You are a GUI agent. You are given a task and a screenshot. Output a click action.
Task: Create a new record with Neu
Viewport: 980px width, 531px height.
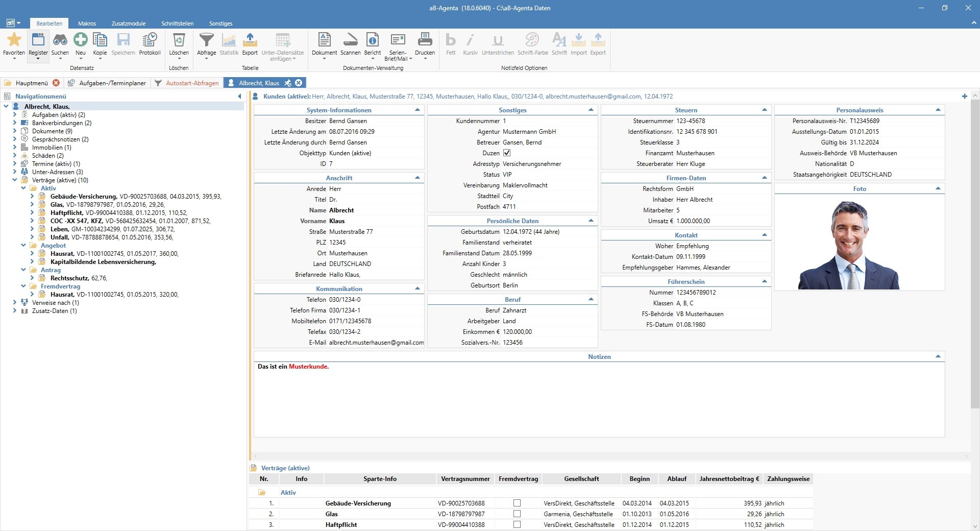click(80, 40)
